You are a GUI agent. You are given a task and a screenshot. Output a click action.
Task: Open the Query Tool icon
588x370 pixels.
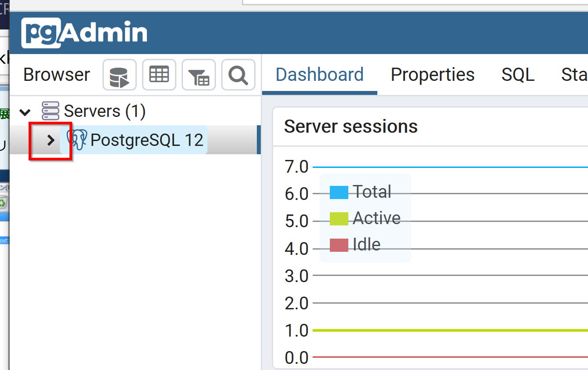click(x=119, y=75)
